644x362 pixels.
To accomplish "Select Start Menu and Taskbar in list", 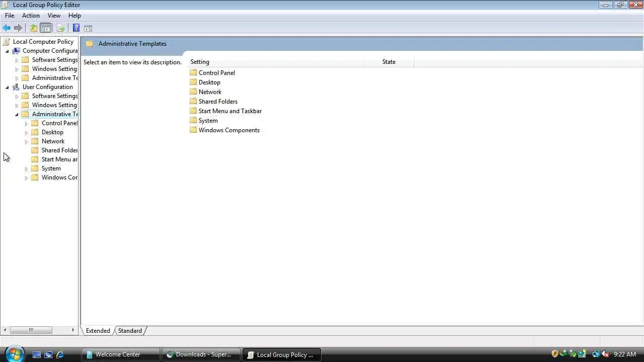I will (x=225, y=111).
